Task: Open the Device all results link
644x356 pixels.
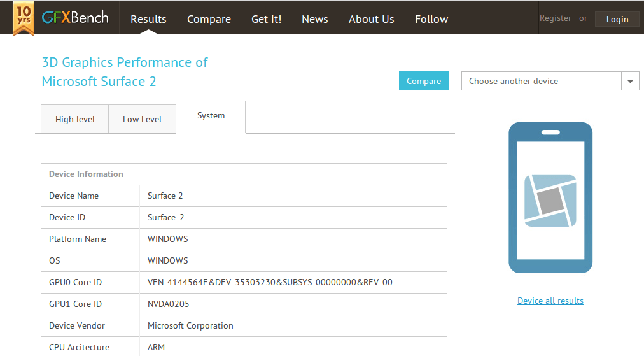Action: tap(550, 301)
